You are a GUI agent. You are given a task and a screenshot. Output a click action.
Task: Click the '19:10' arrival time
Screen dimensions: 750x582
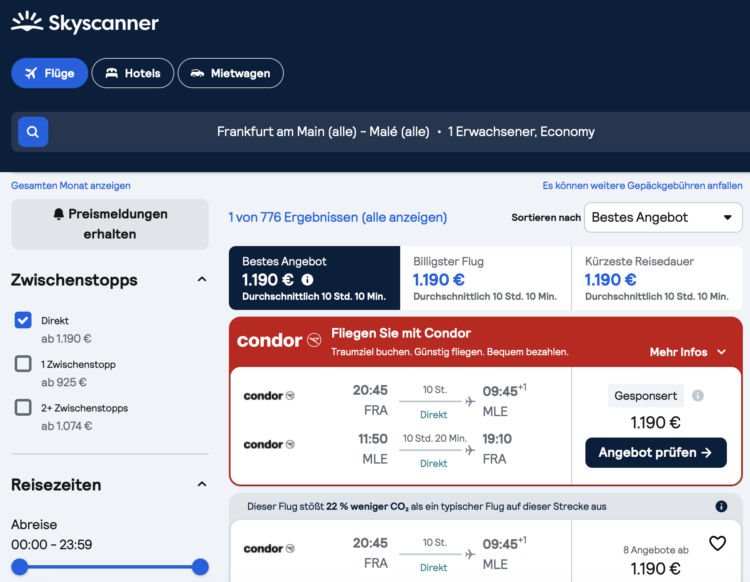tap(497, 439)
